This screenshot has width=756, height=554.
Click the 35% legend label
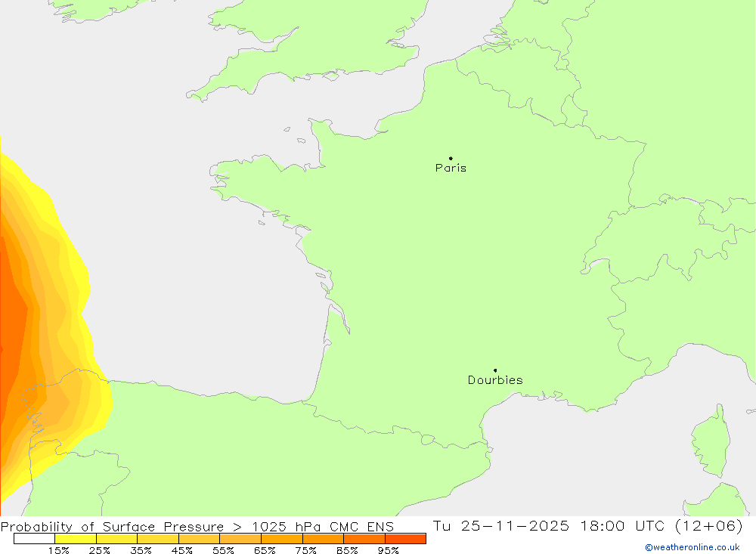pos(141,550)
